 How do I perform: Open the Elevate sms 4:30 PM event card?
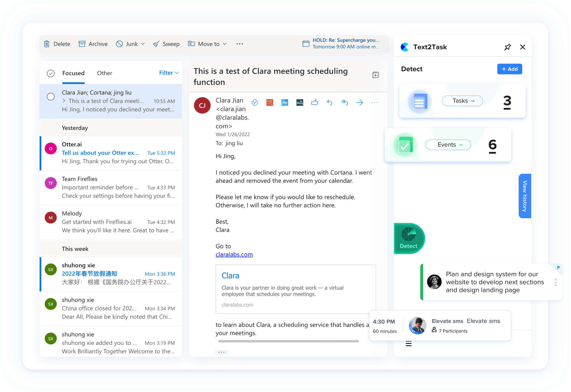pyautogui.click(x=440, y=325)
